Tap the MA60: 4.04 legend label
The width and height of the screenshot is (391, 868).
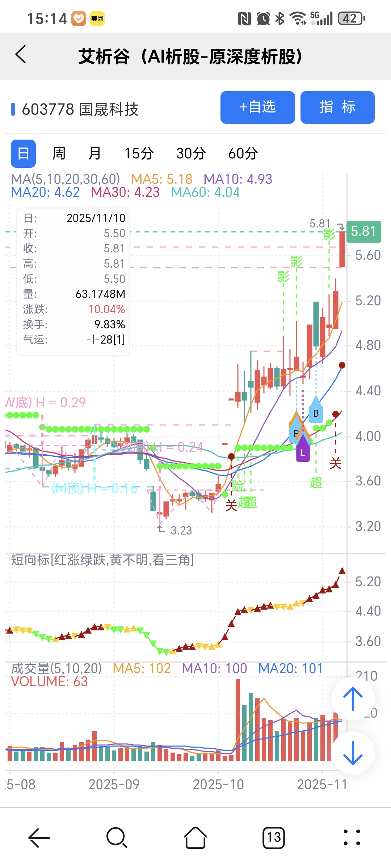click(205, 192)
